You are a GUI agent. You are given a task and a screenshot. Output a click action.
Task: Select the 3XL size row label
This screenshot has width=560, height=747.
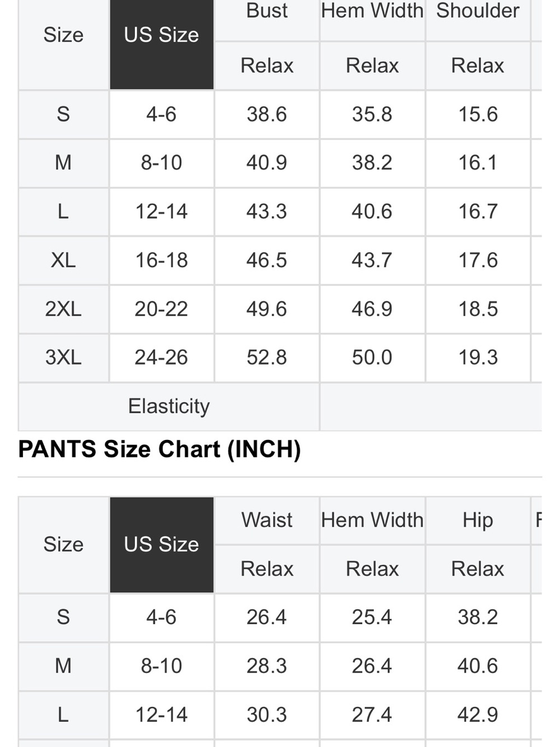pyautogui.click(x=63, y=358)
